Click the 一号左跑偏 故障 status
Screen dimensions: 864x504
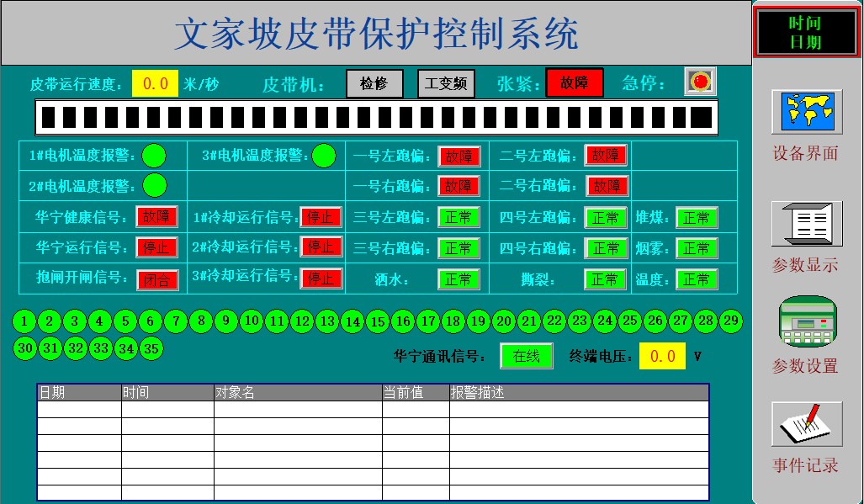point(459,157)
